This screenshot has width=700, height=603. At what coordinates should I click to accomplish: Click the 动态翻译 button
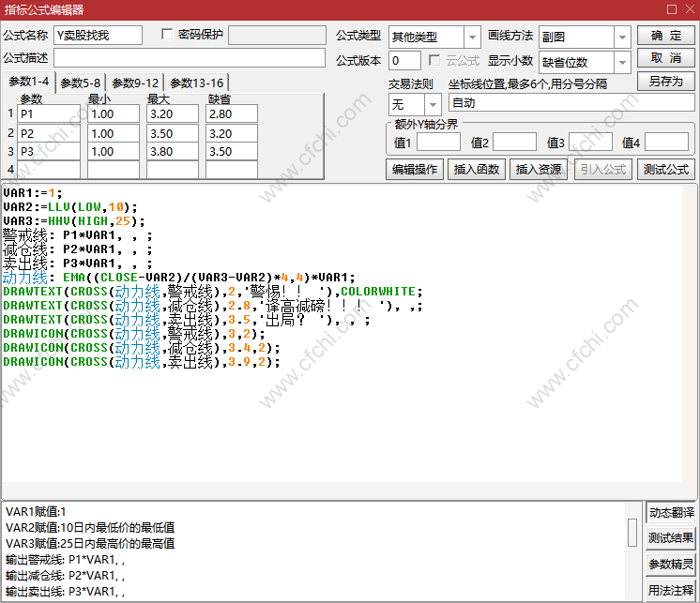tap(672, 512)
